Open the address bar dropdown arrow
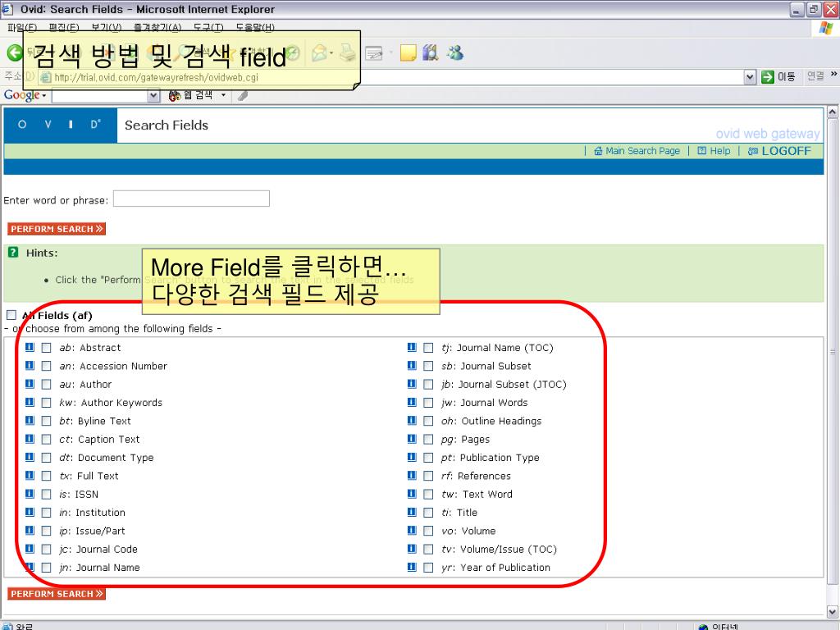 pyautogui.click(x=750, y=77)
